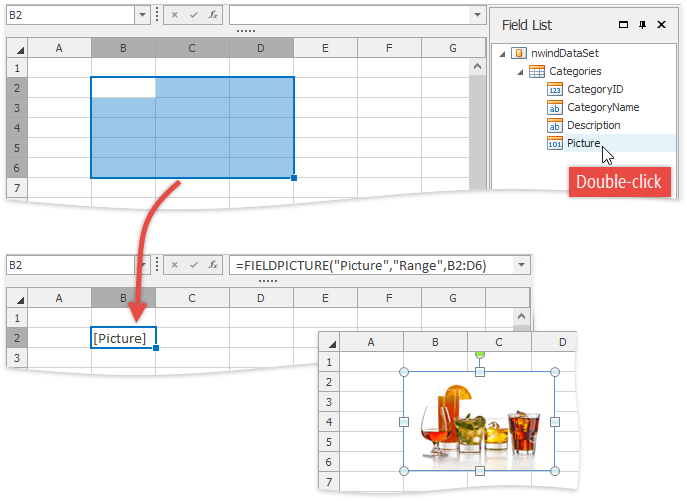Viewport: 687px width, 501px height.
Task: Click the FIELDPICTURE formula text box
Action: pyautogui.click(x=372, y=265)
